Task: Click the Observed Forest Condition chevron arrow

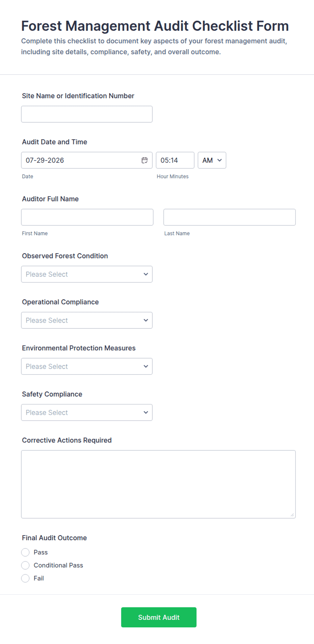Action: (146, 274)
